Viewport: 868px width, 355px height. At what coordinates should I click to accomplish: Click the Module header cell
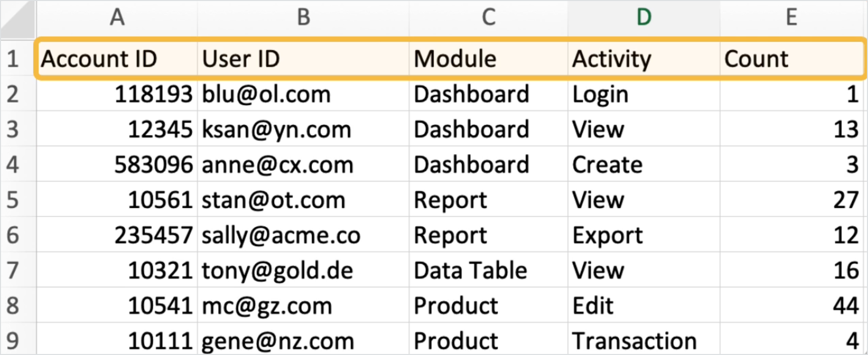click(488, 59)
